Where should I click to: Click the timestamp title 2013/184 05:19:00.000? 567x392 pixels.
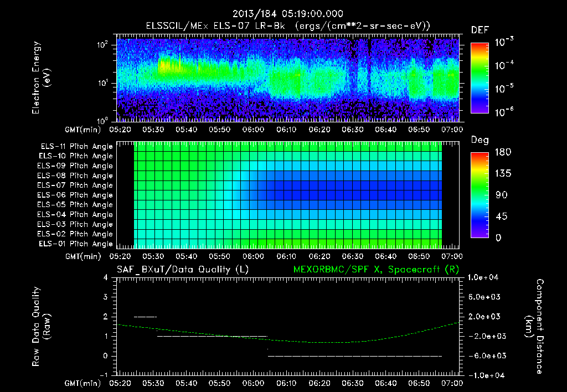[x=287, y=14]
